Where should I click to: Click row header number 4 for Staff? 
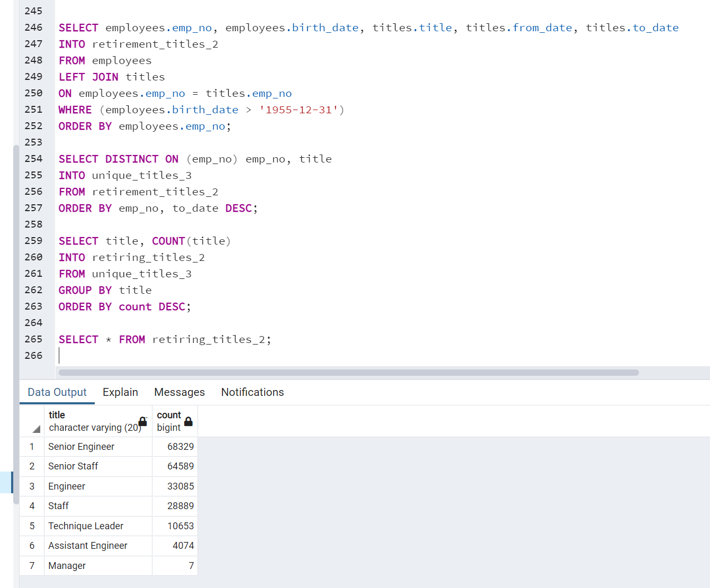(x=32, y=506)
